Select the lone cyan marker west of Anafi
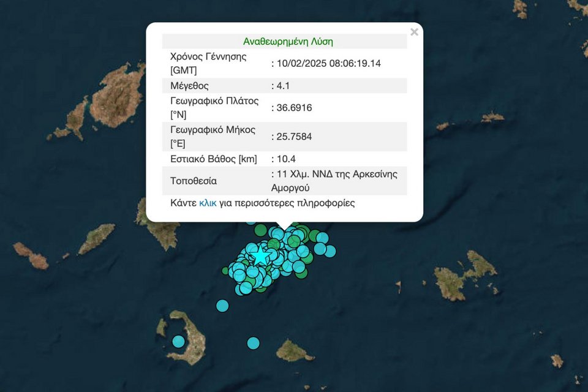 coord(253,343)
